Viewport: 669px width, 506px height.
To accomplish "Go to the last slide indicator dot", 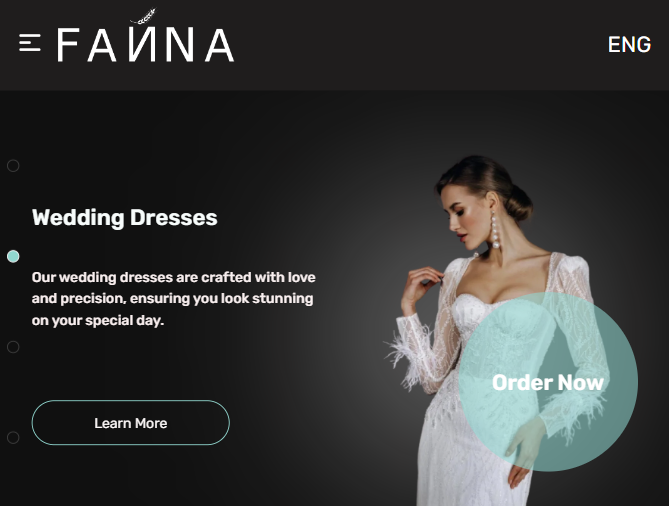I will coord(13,437).
